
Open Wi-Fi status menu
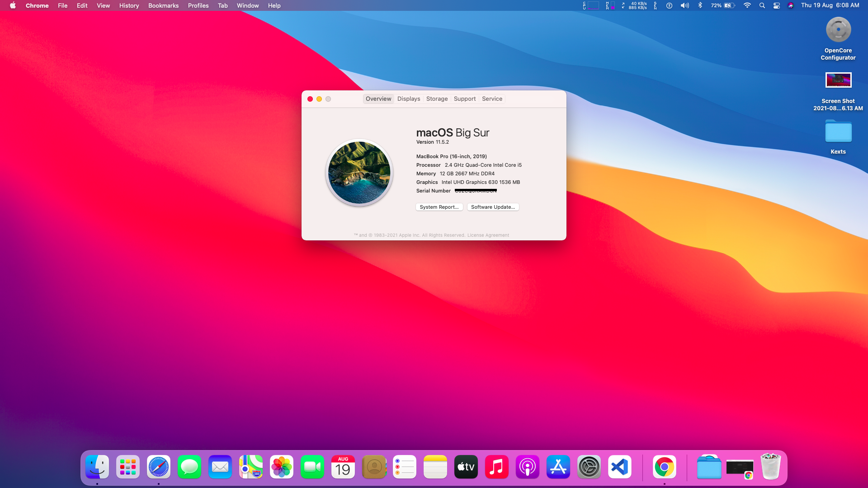click(x=747, y=5)
